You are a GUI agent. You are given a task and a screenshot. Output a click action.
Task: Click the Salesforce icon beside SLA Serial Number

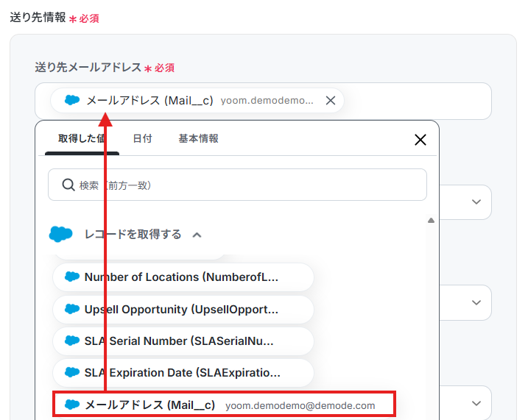pos(72,341)
